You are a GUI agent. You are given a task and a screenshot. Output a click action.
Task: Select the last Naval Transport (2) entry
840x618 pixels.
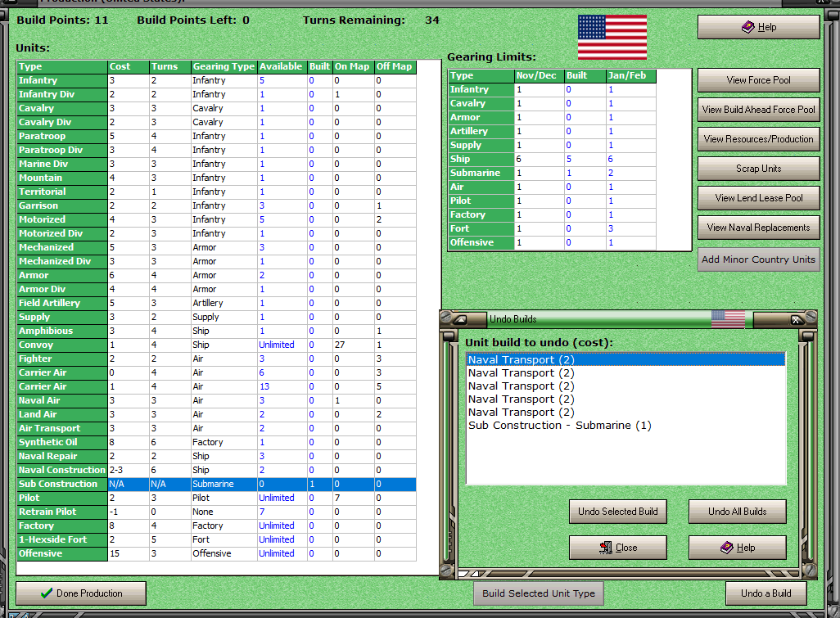[625, 413]
